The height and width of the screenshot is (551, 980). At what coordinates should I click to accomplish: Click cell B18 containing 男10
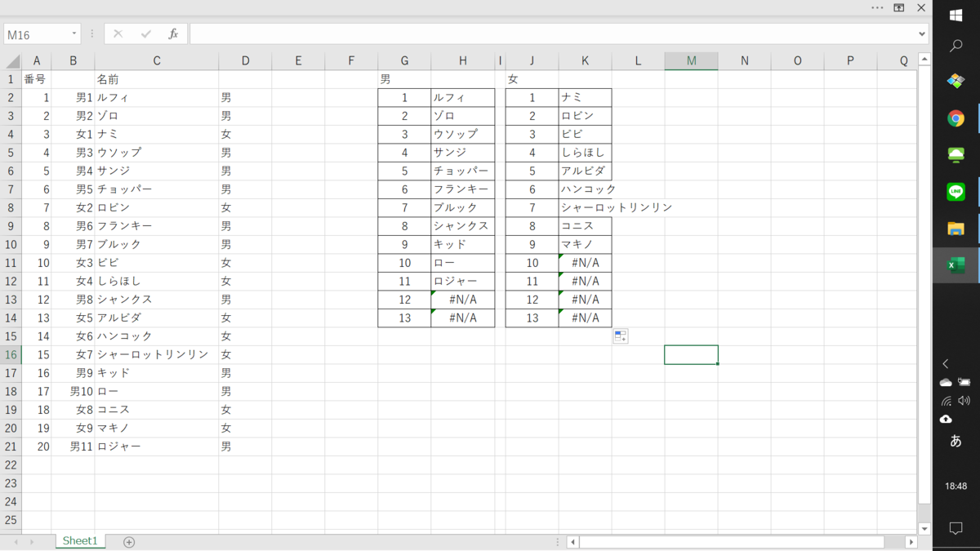[x=73, y=391]
